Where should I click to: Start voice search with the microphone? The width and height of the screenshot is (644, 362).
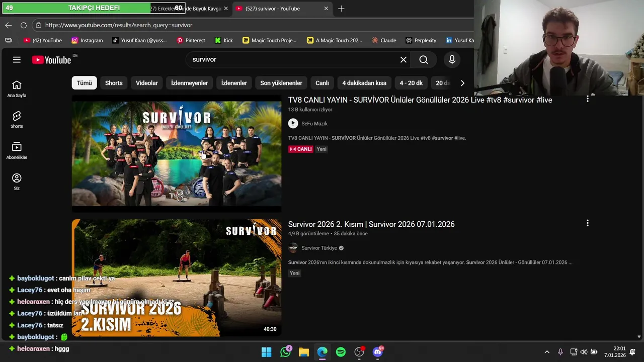coord(452,60)
